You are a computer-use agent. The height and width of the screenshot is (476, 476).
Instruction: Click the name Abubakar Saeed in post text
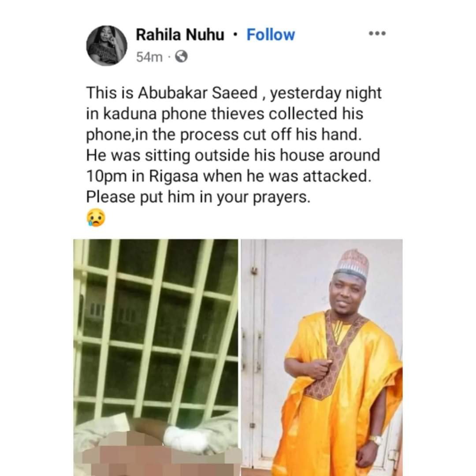click(198, 93)
